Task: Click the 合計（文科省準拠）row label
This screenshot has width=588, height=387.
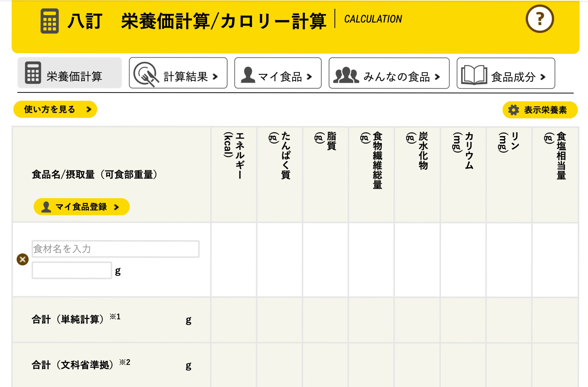Action: (81, 365)
